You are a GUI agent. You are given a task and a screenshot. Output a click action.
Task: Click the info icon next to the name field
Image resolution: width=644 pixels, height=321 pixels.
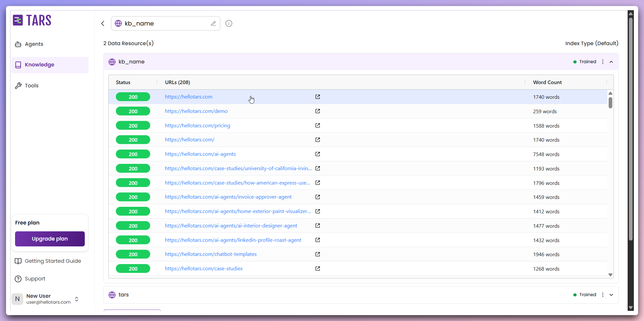click(x=229, y=23)
